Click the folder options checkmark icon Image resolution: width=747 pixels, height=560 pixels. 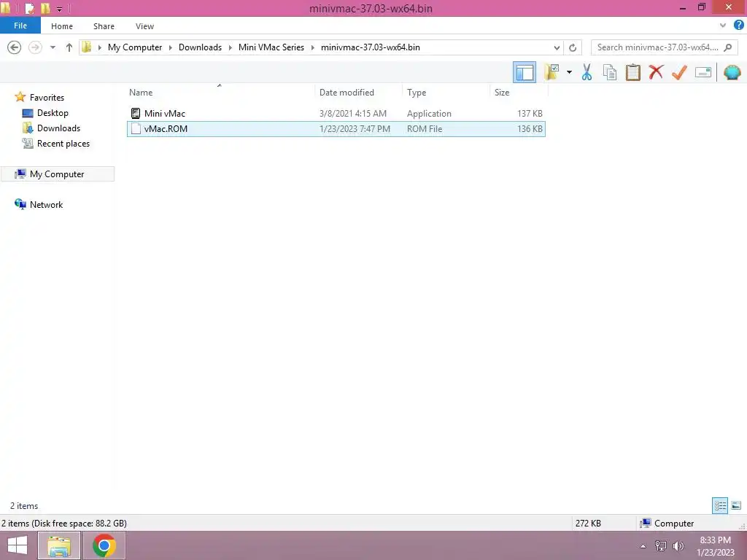point(551,72)
